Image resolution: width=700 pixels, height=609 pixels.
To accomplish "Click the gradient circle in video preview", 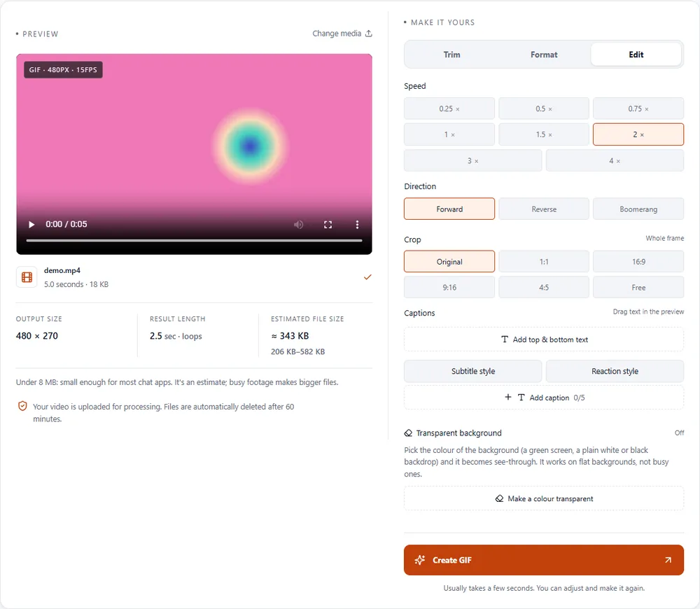I will click(250, 146).
